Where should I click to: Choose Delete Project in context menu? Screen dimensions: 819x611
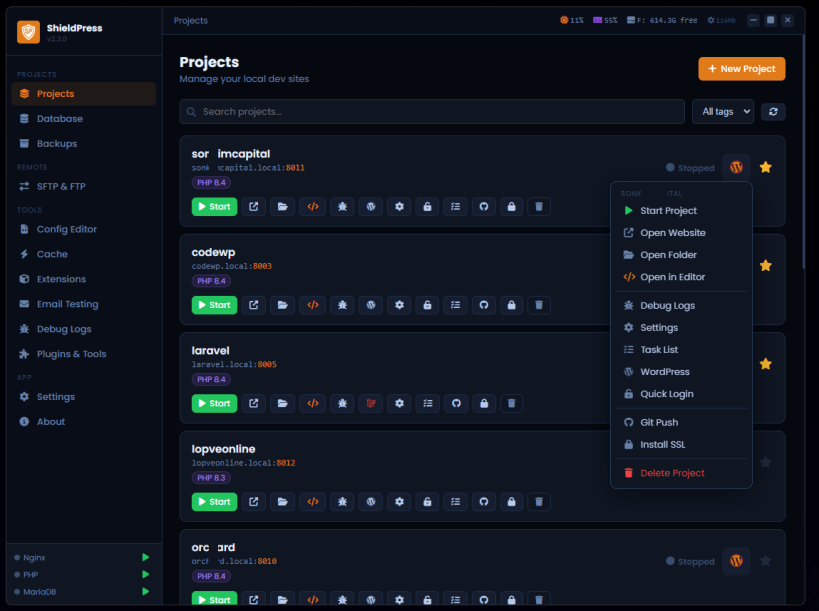pyautogui.click(x=681, y=473)
